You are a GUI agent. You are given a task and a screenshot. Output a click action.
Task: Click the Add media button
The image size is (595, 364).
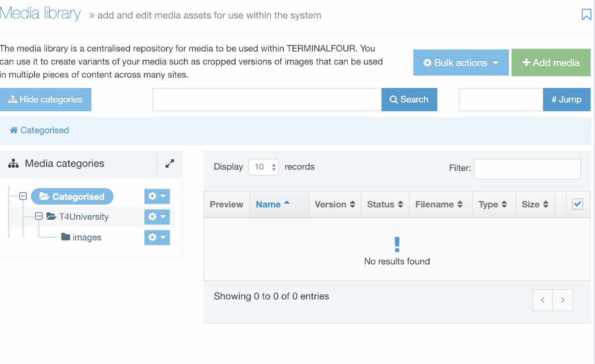[551, 63]
